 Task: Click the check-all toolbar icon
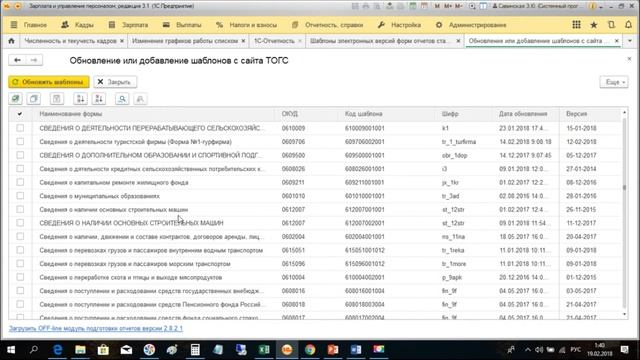coord(16,99)
